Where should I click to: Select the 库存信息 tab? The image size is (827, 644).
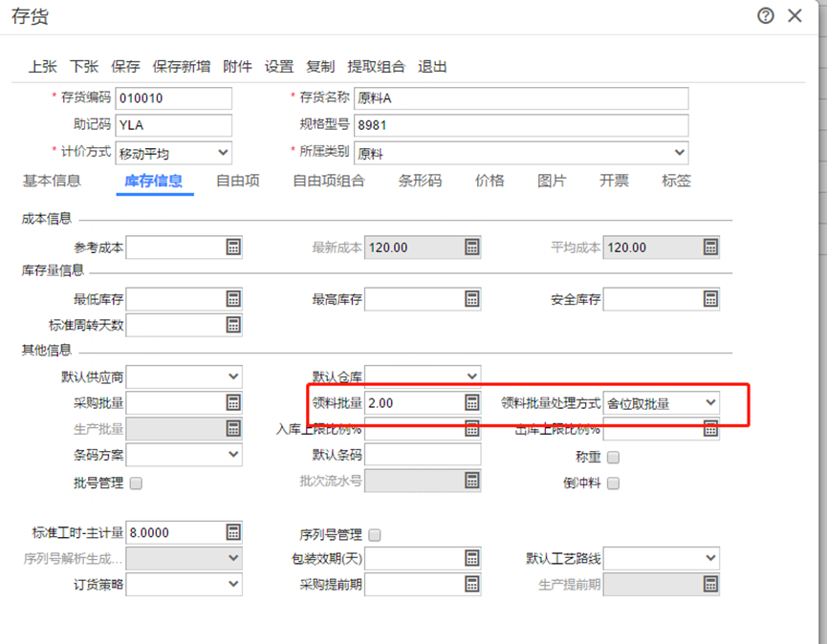tap(154, 181)
